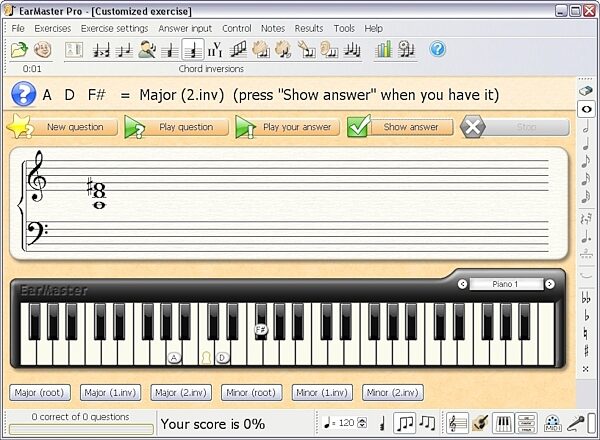Open the Results menu
The height and width of the screenshot is (440, 600).
(308, 28)
